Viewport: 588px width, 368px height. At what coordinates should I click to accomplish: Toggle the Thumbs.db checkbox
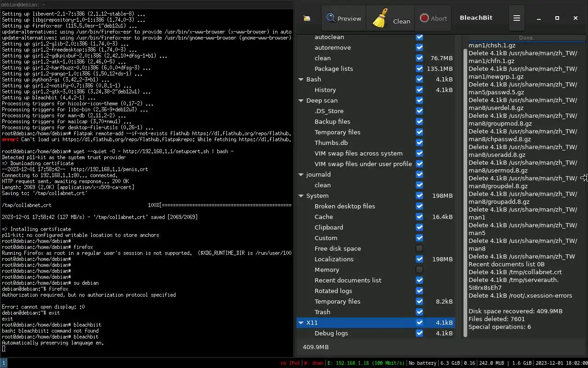point(419,143)
